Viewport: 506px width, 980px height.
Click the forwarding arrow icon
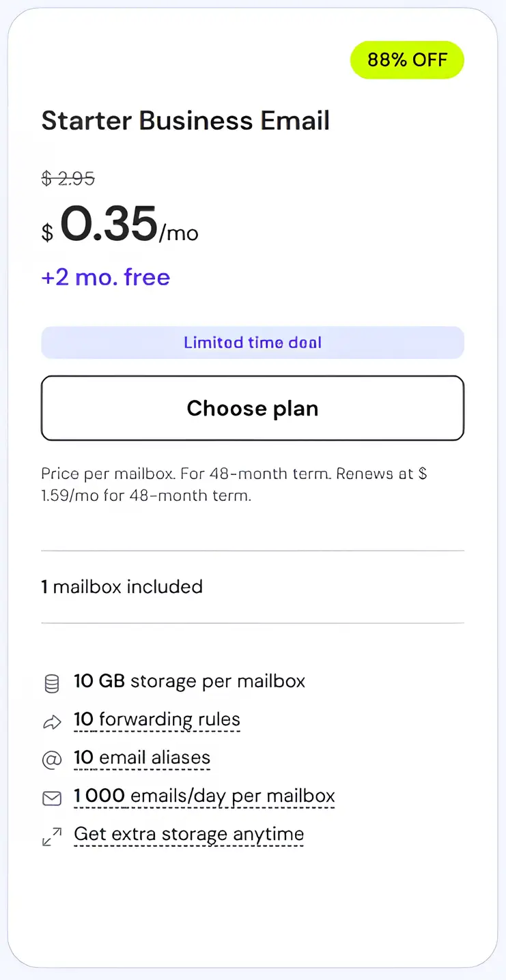[52, 721]
